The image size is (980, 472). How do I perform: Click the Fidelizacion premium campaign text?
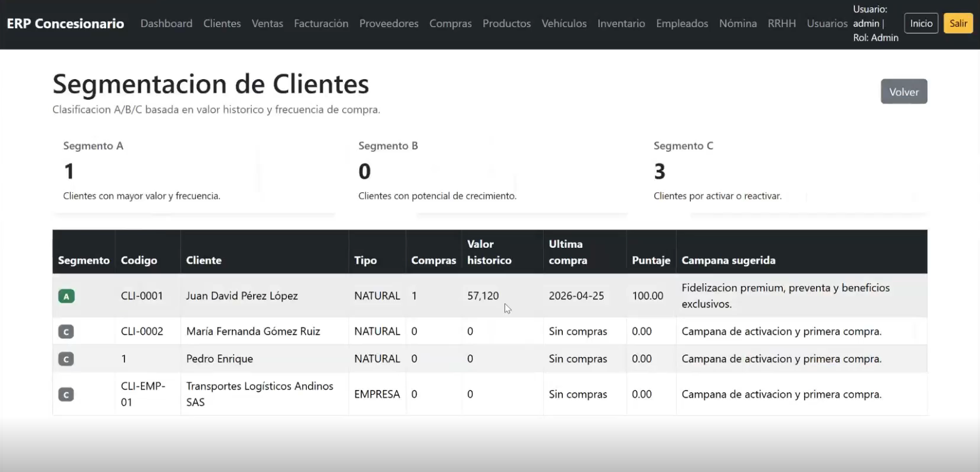(x=785, y=296)
